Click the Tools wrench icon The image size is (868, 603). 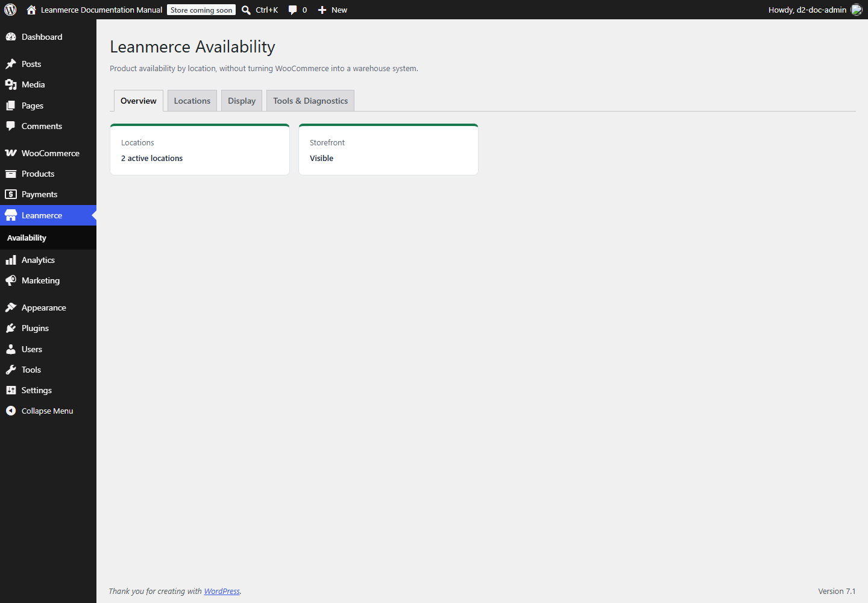click(11, 370)
